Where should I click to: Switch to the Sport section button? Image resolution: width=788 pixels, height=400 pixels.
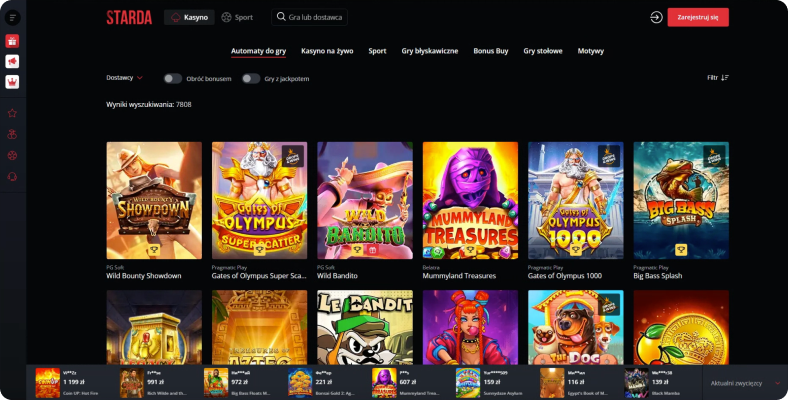click(237, 18)
